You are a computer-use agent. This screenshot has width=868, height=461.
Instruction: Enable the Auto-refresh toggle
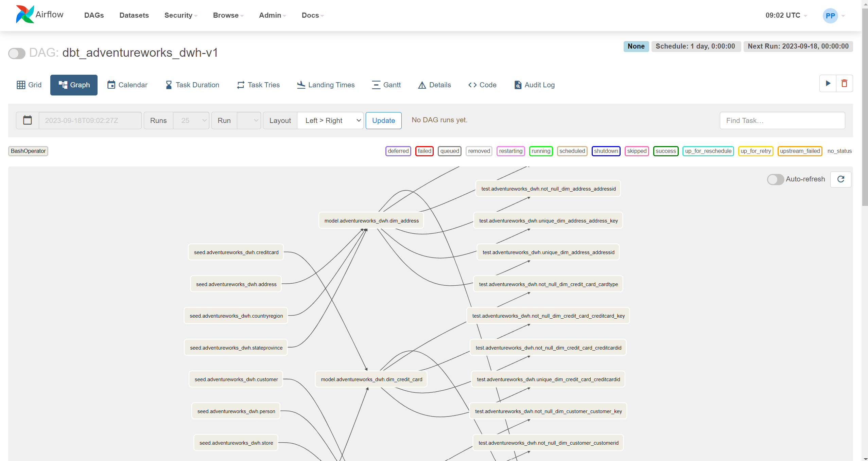[x=775, y=179]
